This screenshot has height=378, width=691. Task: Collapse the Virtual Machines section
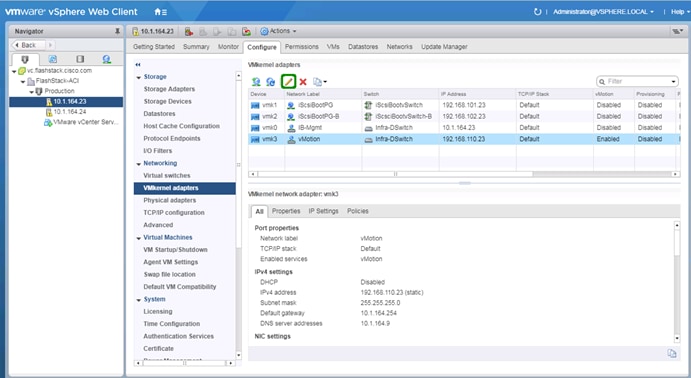click(x=139, y=238)
